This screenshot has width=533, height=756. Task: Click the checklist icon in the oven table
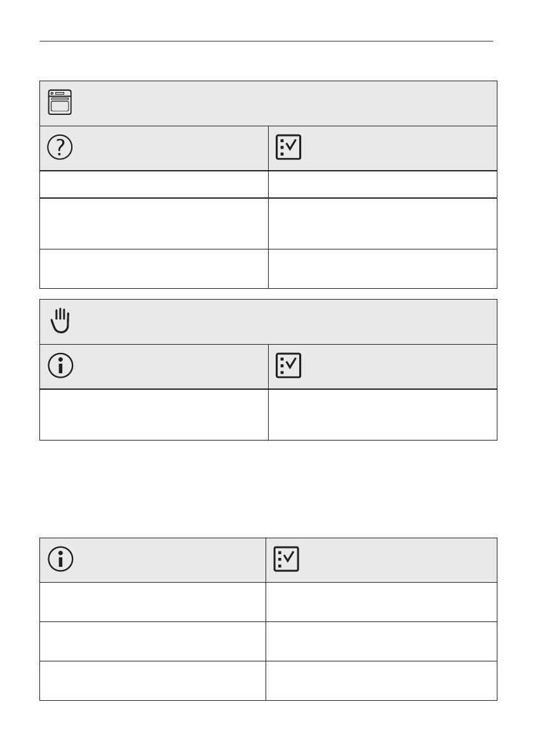tap(288, 148)
